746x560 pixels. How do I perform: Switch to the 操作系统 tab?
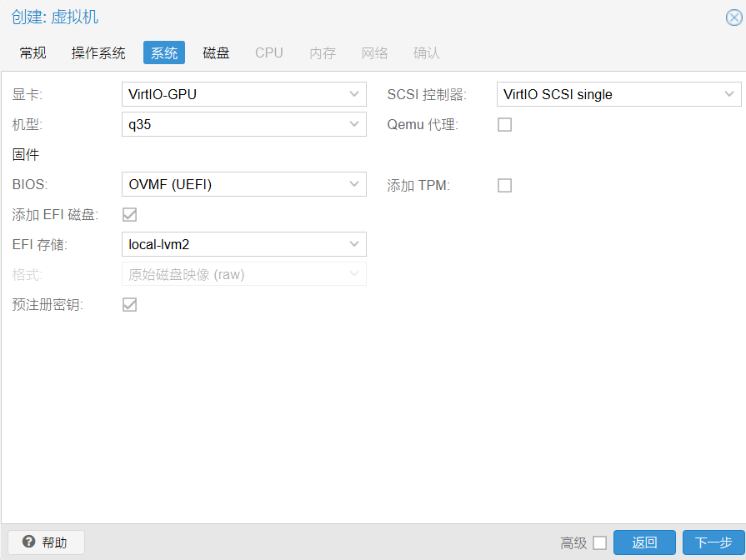tap(98, 53)
